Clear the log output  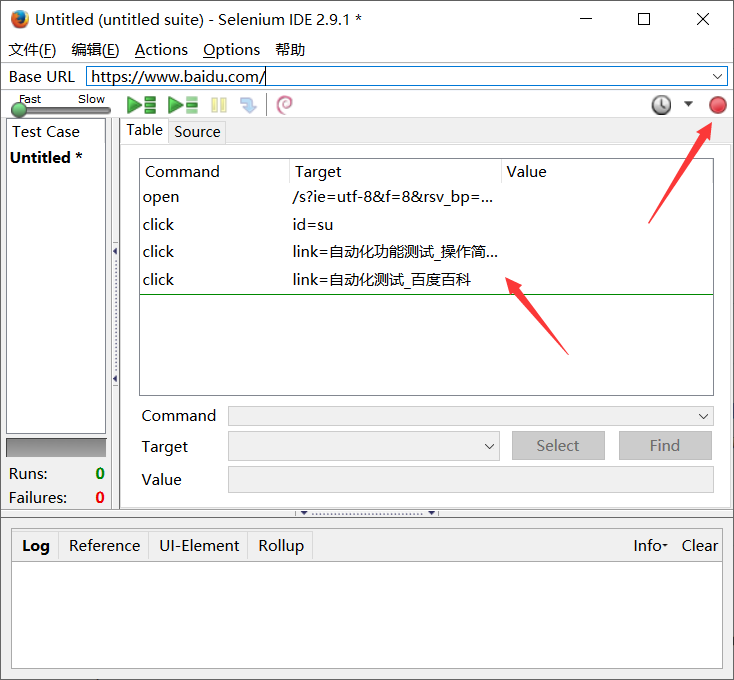(x=699, y=546)
